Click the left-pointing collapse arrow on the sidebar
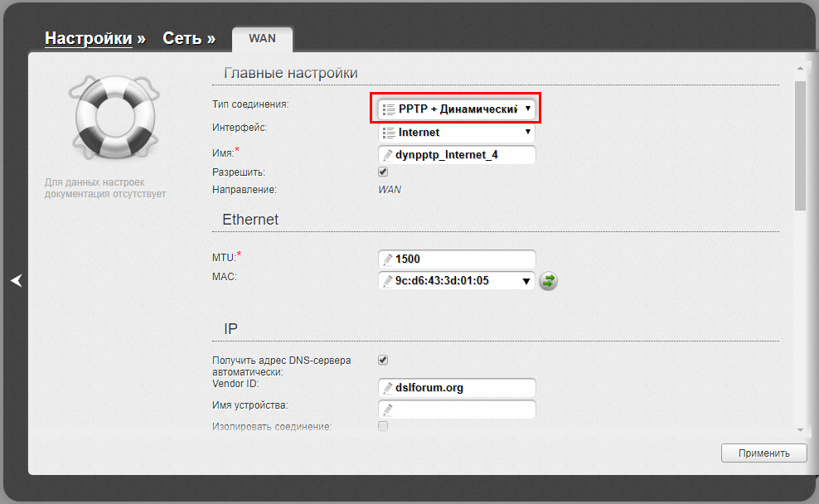This screenshot has height=504, width=819. tap(17, 280)
